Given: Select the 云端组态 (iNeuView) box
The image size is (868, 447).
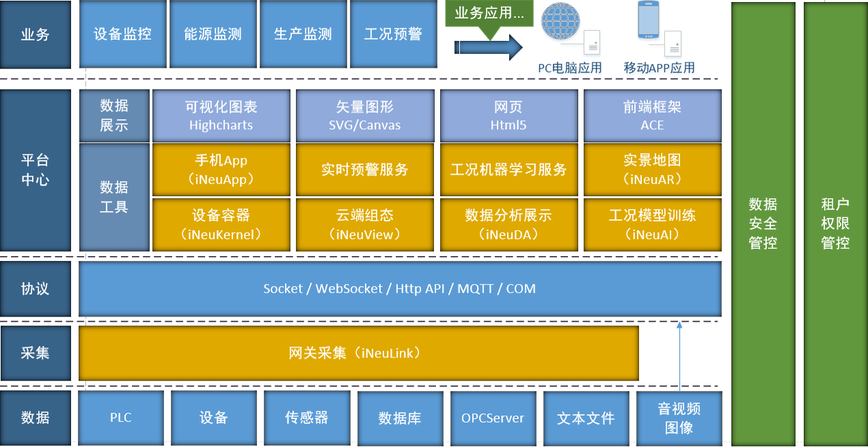Looking at the screenshot, I should [365, 224].
